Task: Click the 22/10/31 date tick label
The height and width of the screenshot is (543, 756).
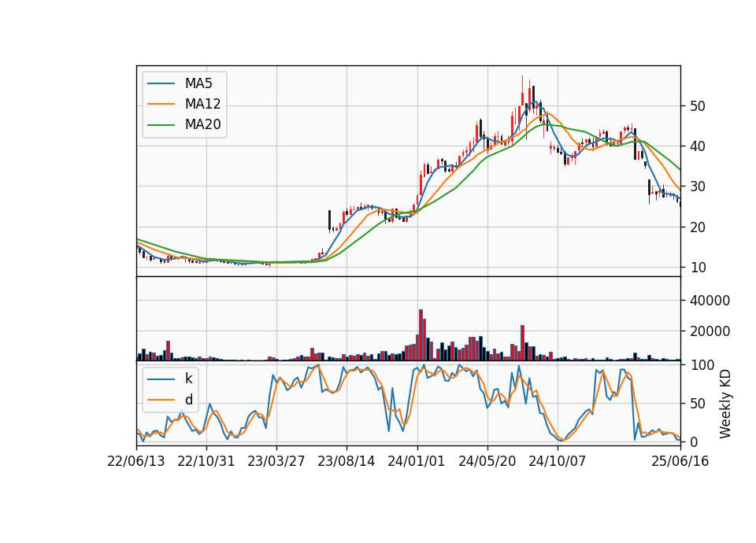Action: point(206,461)
